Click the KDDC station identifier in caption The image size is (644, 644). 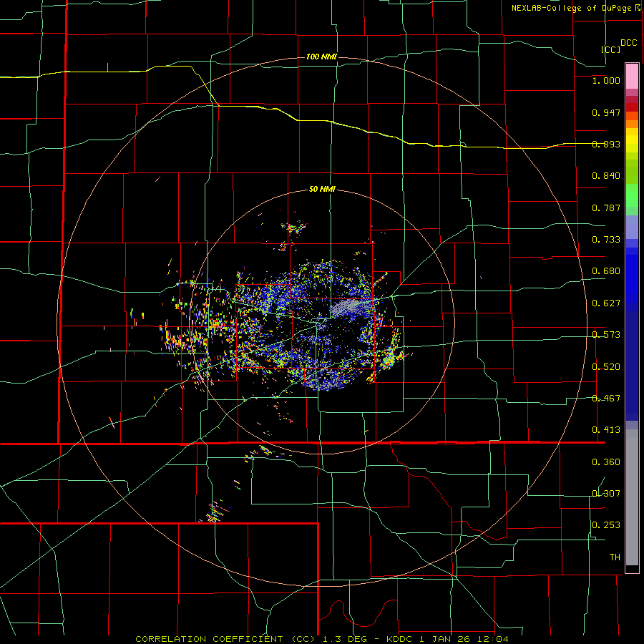[401, 639]
